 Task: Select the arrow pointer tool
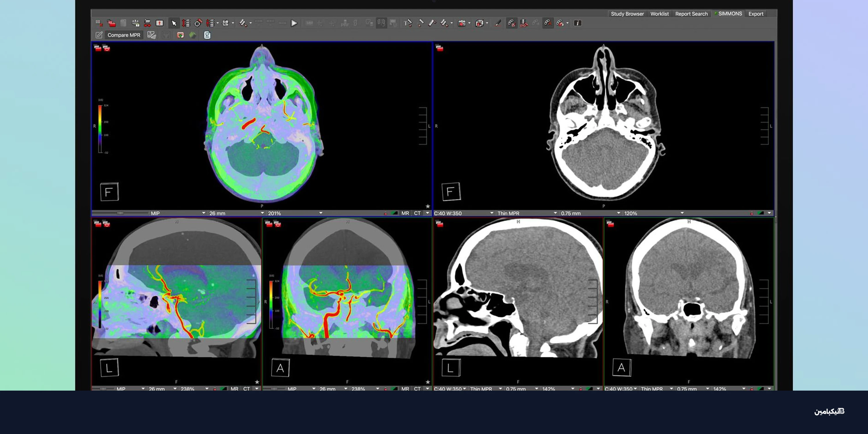coord(174,23)
